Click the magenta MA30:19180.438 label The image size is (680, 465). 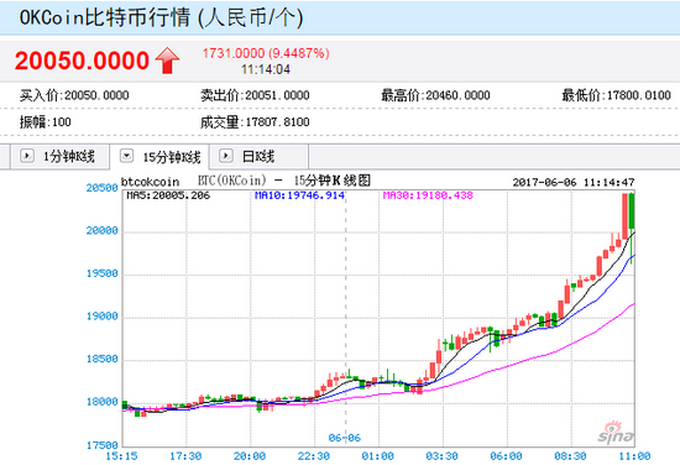click(428, 195)
